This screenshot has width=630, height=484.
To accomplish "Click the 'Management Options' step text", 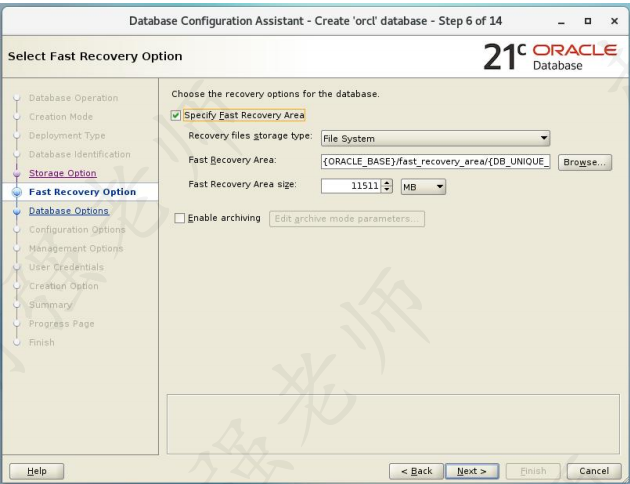I will [76, 249].
